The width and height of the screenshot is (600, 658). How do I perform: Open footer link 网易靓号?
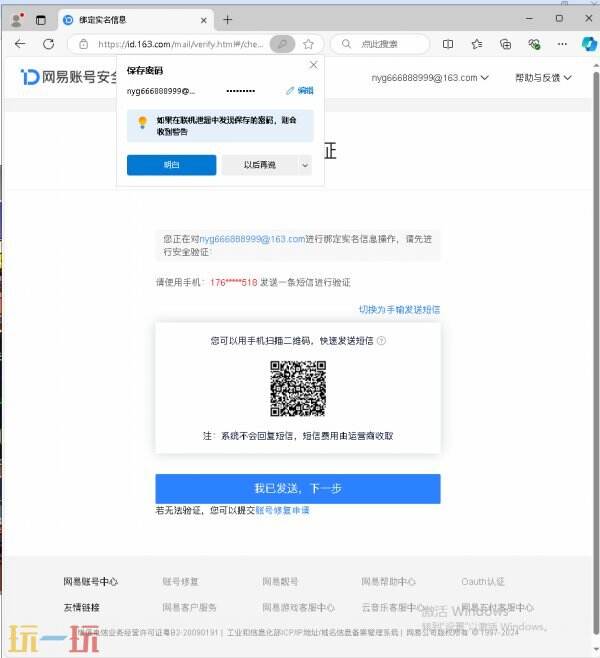[280, 582]
